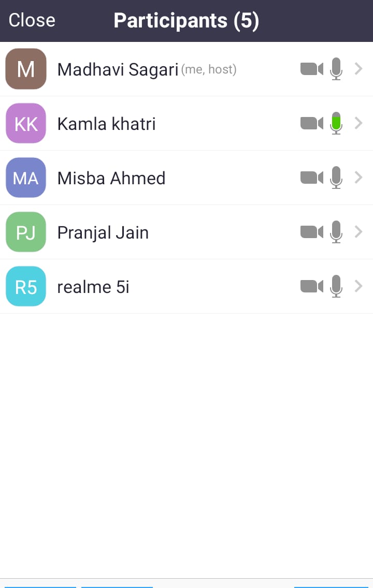Screen dimensions: 373x588
Task: Select the Misba Ahmed participant name
Action: [111, 178]
